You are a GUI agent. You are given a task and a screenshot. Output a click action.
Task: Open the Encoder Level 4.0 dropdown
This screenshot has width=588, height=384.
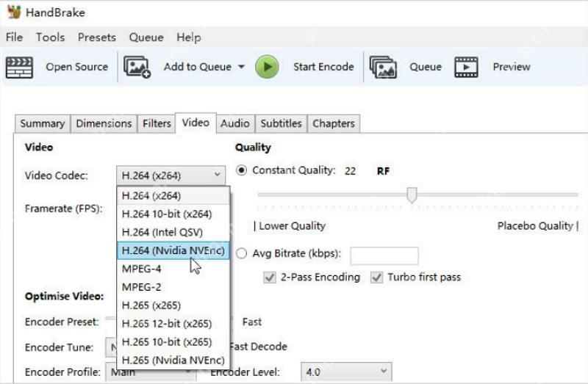346,372
